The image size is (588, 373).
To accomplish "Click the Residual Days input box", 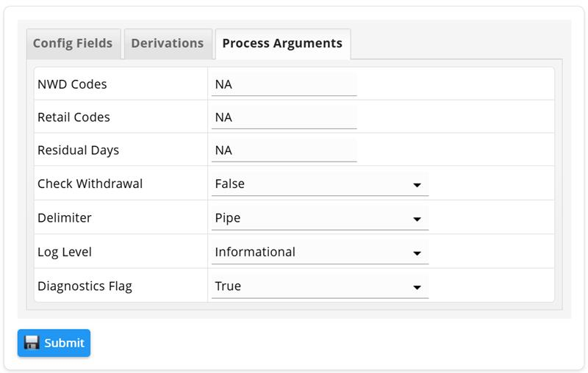I will [284, 151].
